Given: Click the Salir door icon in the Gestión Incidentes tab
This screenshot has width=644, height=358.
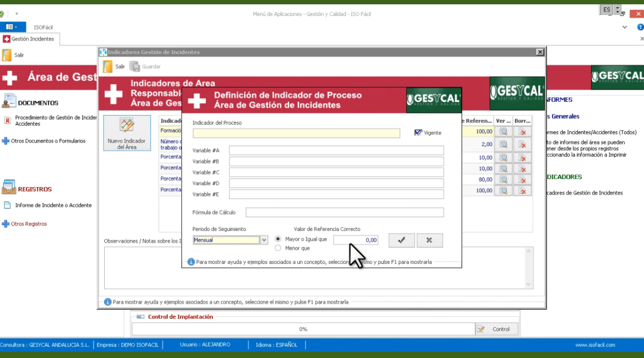Looking at the screenshot, I should click(x=7, y=55).
